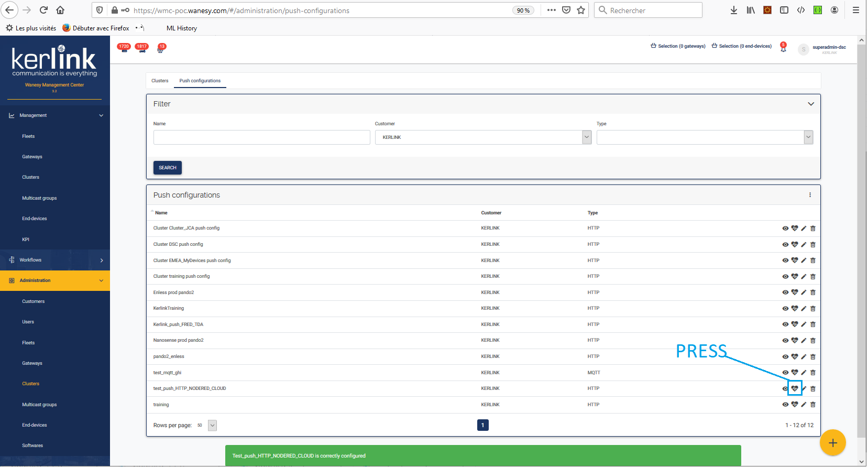Image resolution: width=868 pixels, height=467 pixels.
Task: Click the badge icon showing 1720
Action: point(124,48)
